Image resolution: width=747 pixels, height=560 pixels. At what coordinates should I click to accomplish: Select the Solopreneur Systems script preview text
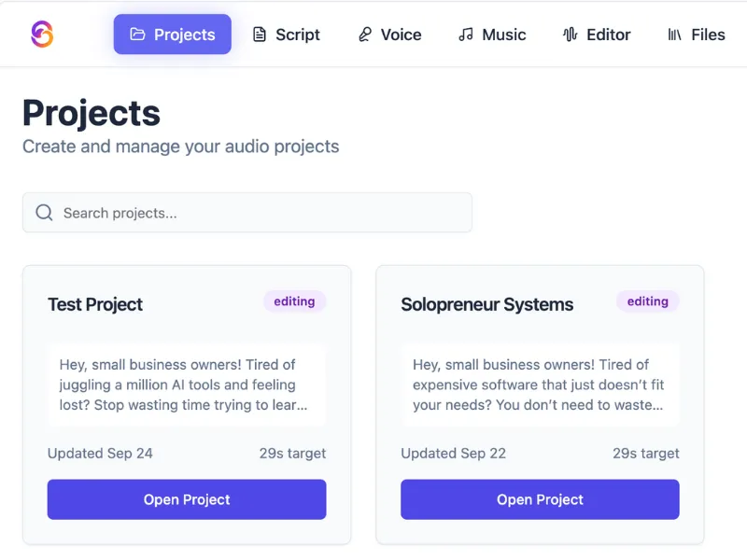(x=540, y=385)
